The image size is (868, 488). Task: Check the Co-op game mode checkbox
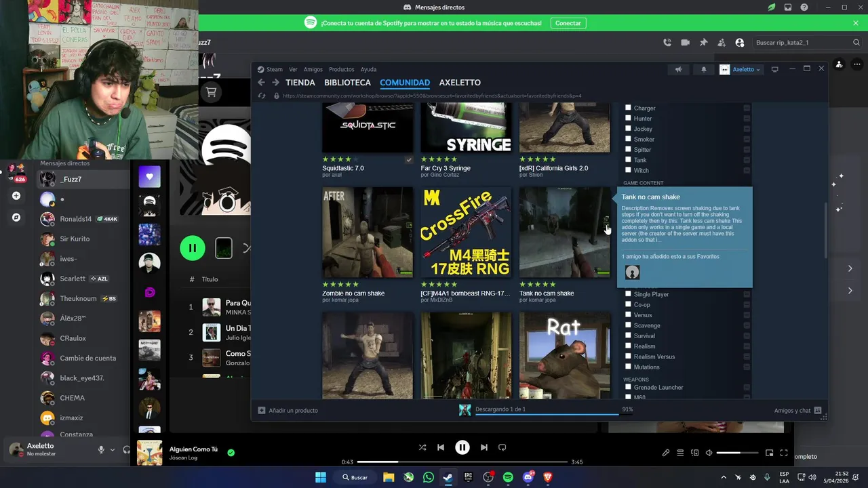click(628, 304)
